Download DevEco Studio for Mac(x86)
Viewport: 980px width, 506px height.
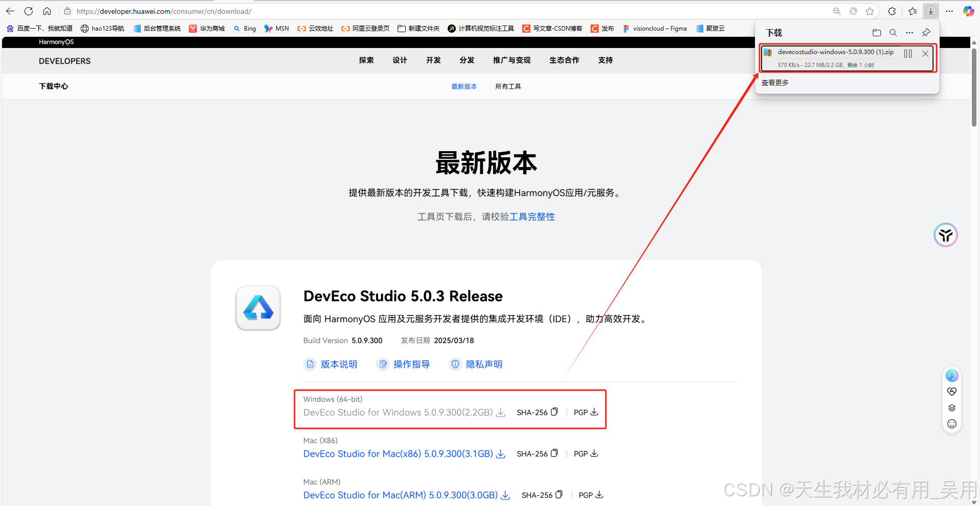(x=404, y=453)
